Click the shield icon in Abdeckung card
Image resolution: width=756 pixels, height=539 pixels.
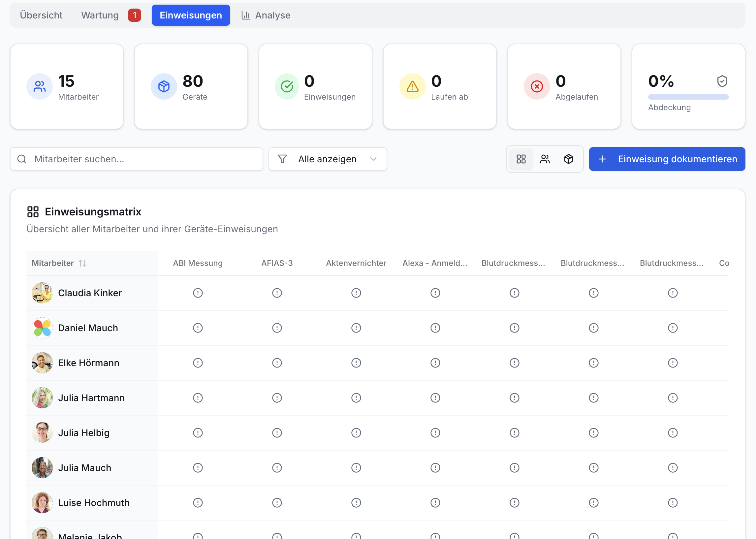coord(722,81)
